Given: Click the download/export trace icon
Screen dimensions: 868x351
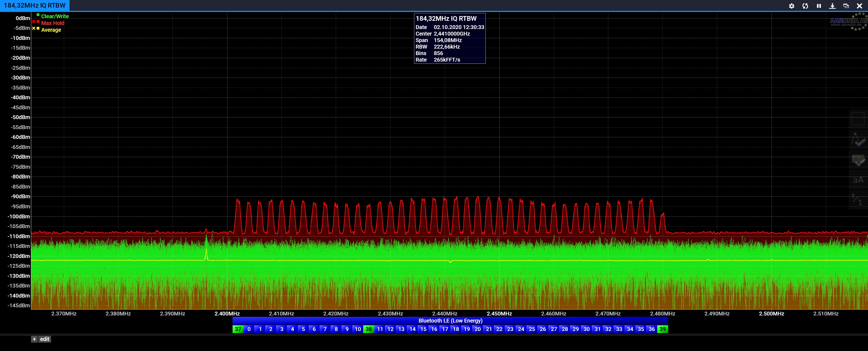Looking at the screenshot, I should pyautogui.click(x=832, y=6).
